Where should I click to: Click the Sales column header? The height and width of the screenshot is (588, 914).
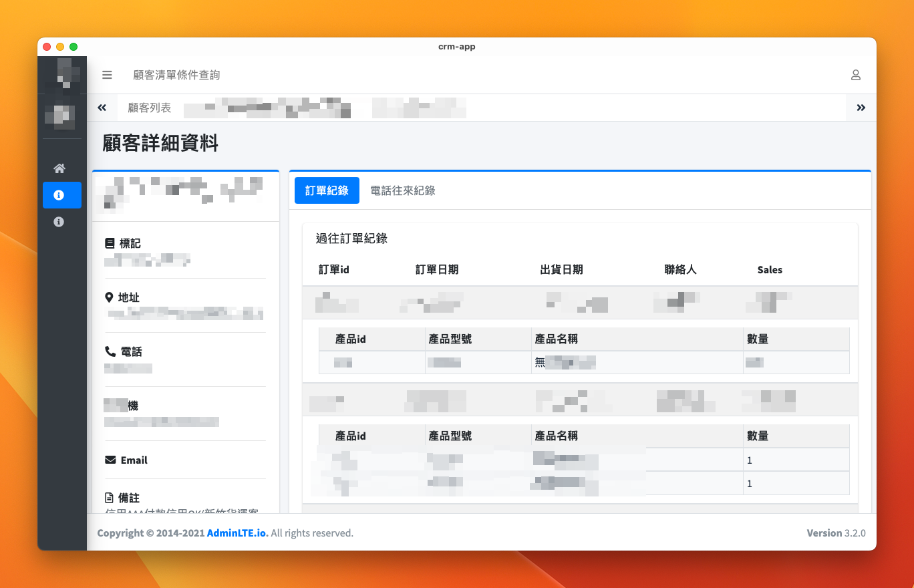pyautogui.click(x=769, y=270)
